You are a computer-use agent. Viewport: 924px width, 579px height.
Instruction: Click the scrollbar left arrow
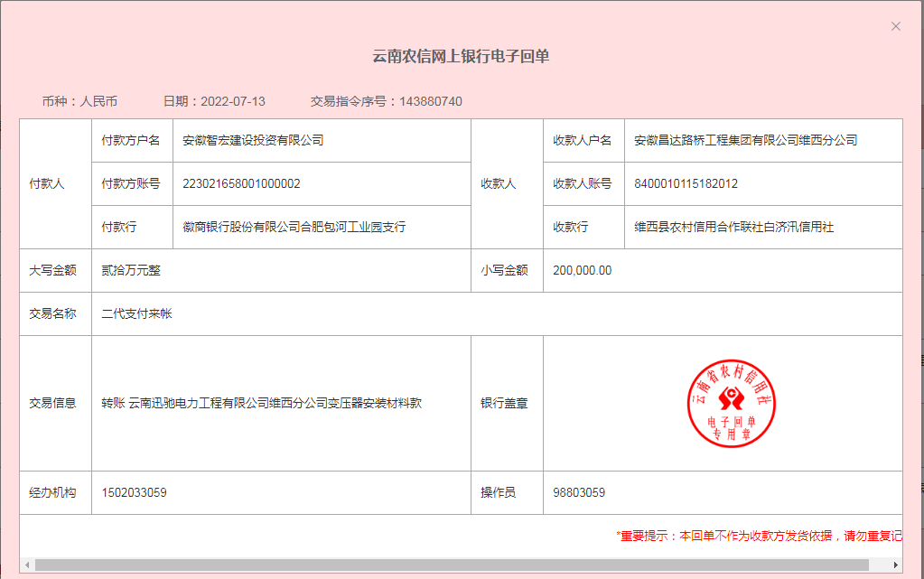coord(27,565)
